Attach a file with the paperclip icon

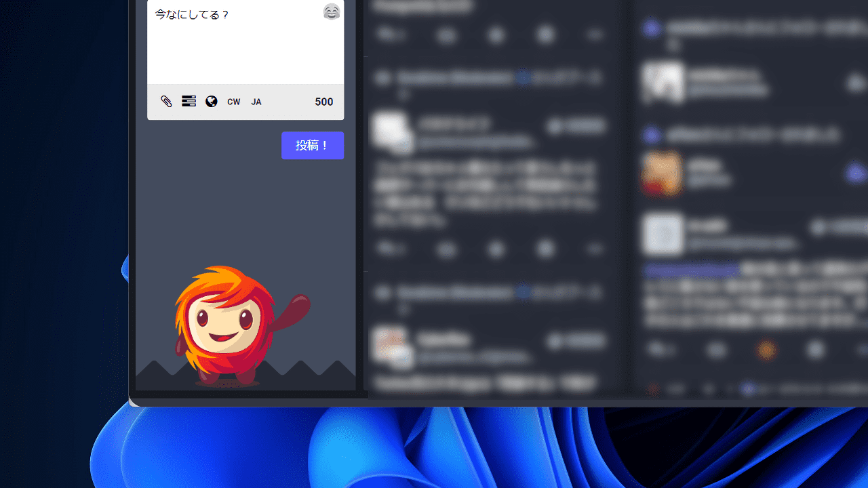(166, 102)
